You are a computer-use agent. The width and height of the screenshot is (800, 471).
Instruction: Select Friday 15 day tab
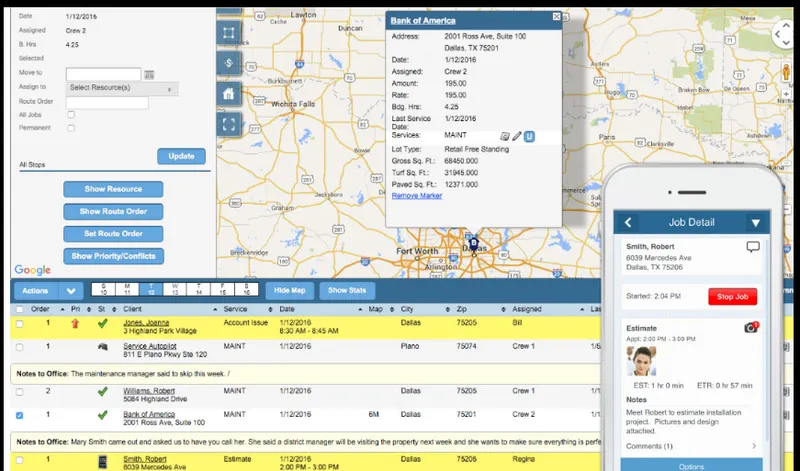click(x=222, y=290)
